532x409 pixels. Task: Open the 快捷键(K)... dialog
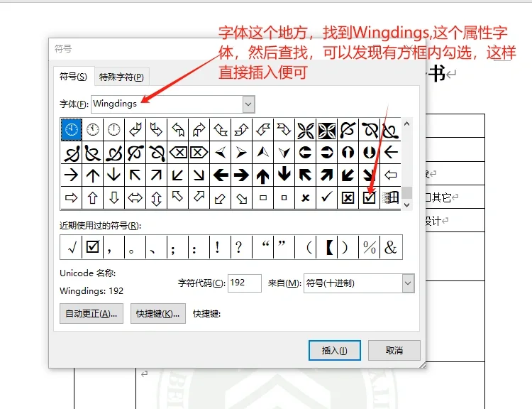[157, 314]
